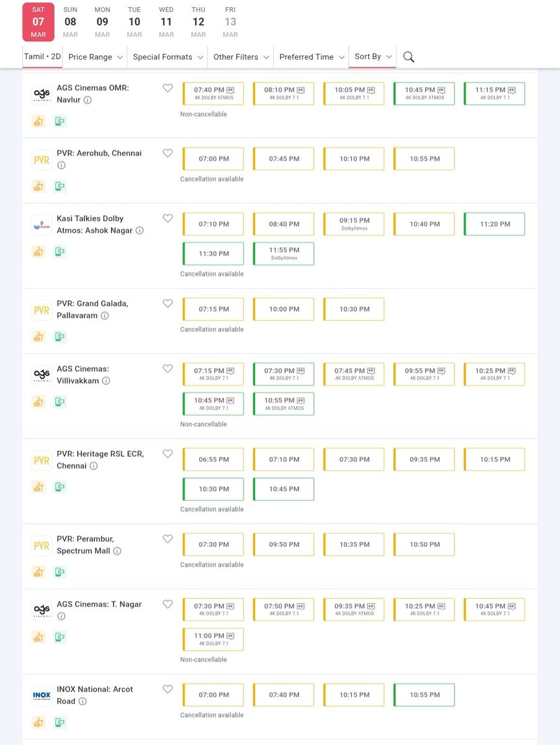Book 11:55 PM DolbyAtmos at Kasi Talkies

pos(284,253)
